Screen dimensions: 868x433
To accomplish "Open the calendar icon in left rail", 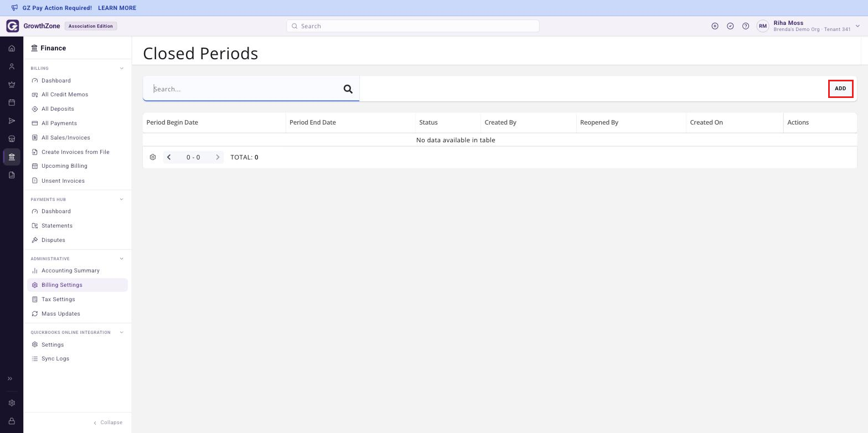I will click(x=12, y=102).
